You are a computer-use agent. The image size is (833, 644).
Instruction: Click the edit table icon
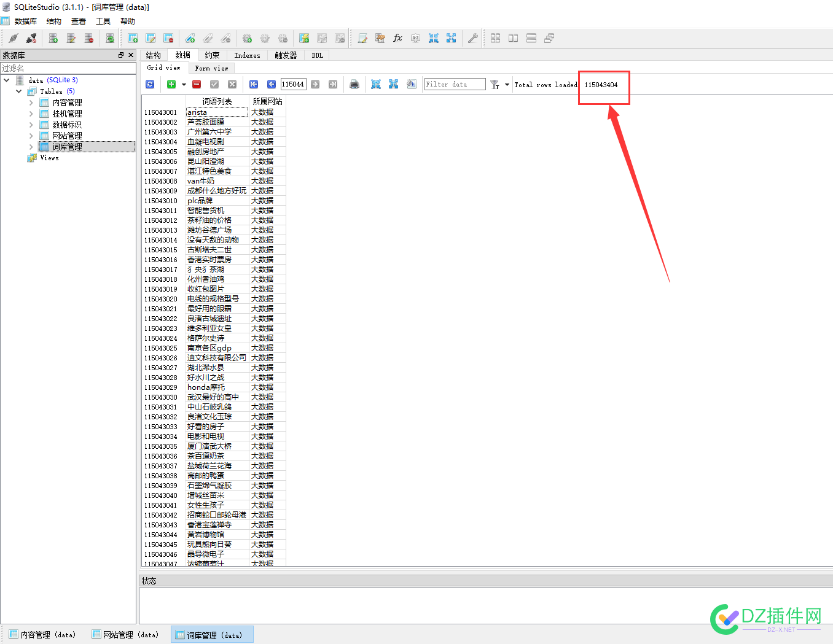(151, 38)
